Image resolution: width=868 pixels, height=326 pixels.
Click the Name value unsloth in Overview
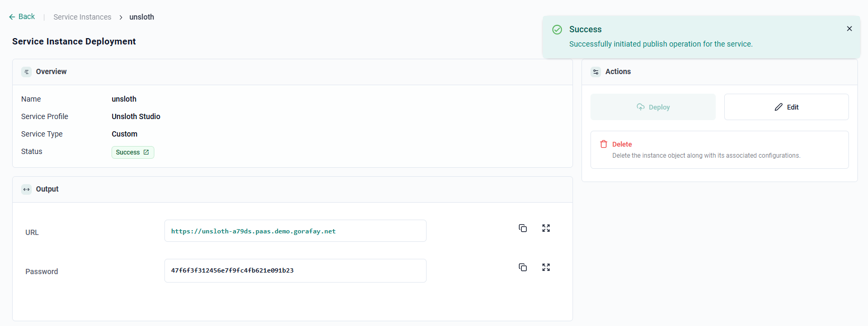[x=124, y=99]
